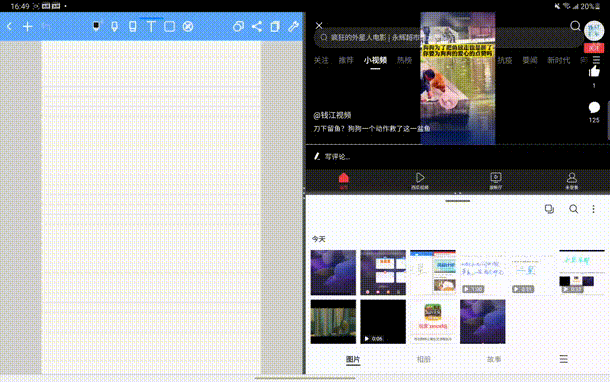Select the shape rectangle tool
610x382 pixels.
(169, 26)
